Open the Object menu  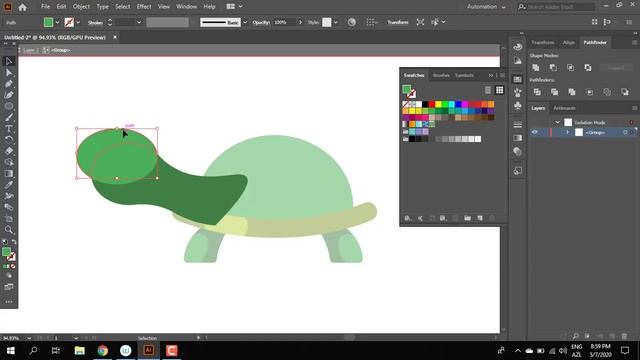[x=81, y=7]
